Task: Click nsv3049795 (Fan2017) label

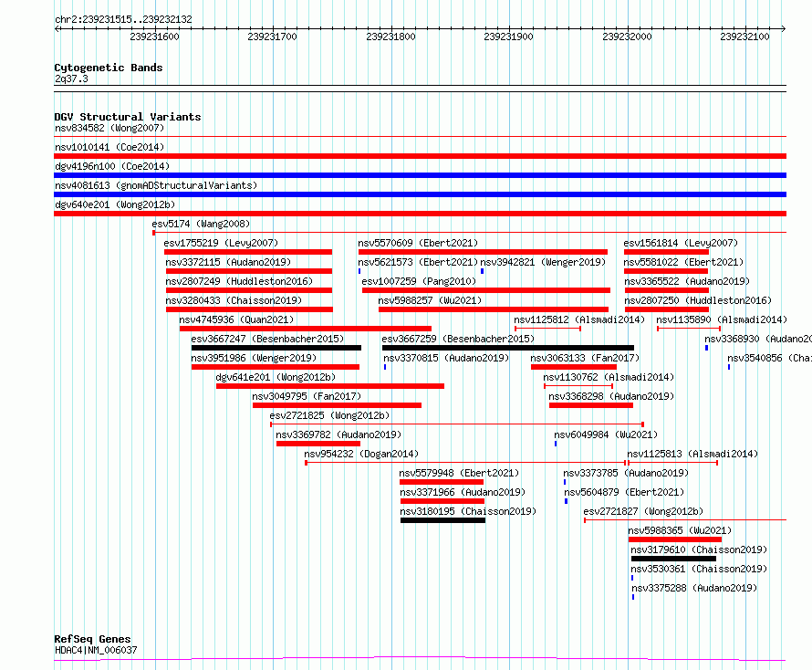Action: click(307, 396)
